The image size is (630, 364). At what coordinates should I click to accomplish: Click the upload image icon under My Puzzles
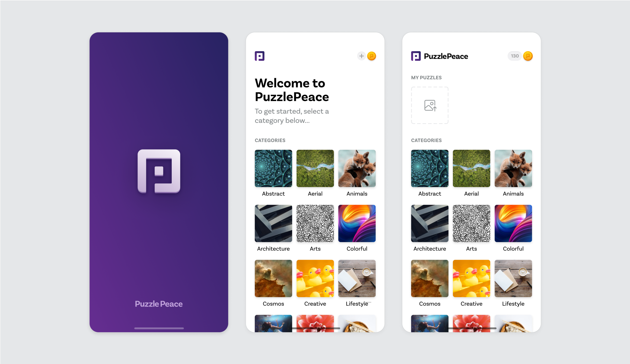tap(430, 105)
